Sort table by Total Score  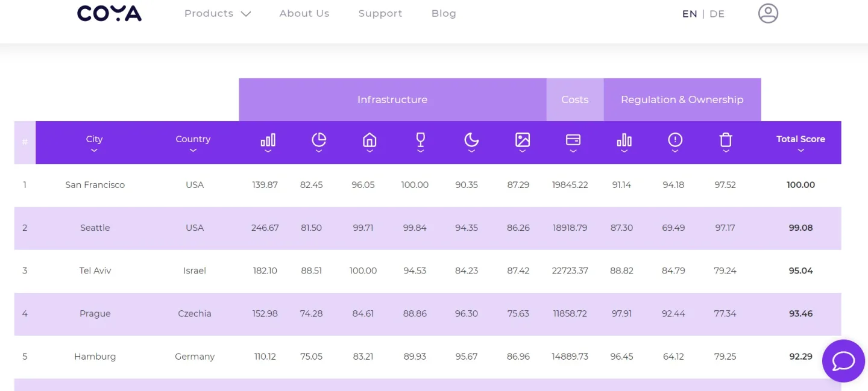(x=800, y=143)
